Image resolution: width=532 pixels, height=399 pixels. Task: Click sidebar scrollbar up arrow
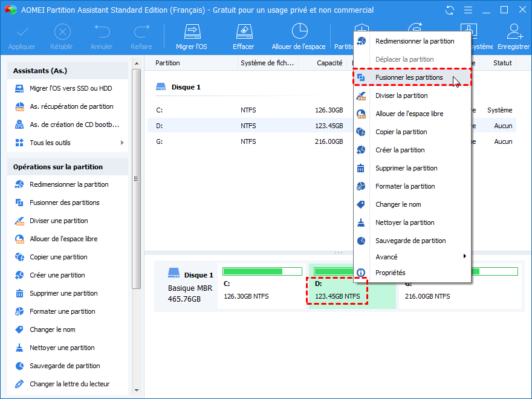click(x=137, y=63)
